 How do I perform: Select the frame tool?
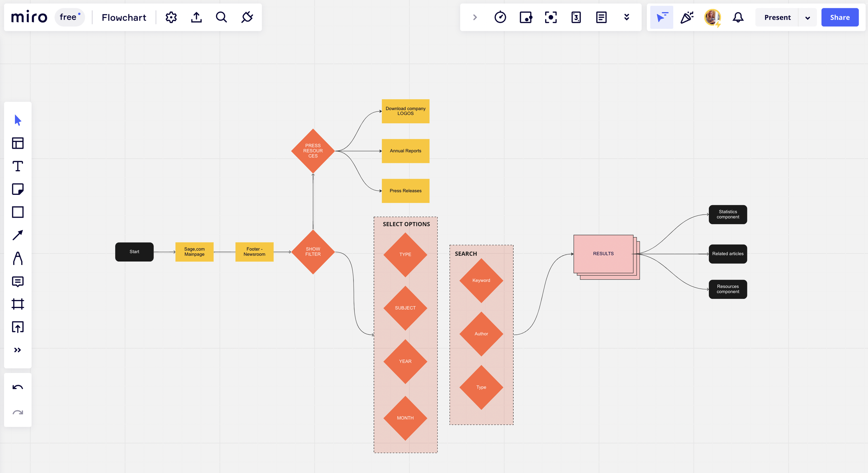pyautogui.click(x=18, y=304)
